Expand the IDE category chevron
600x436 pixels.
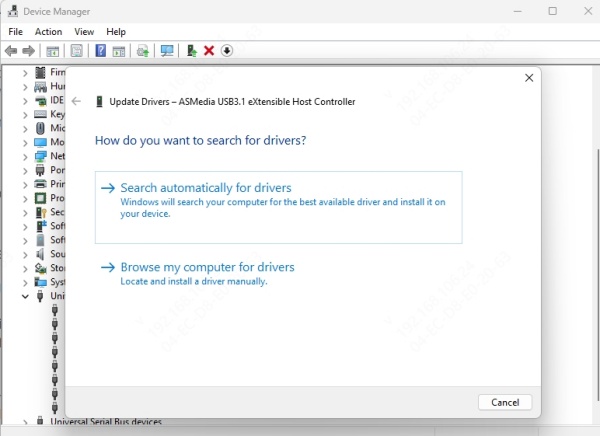tap(25, 101)
